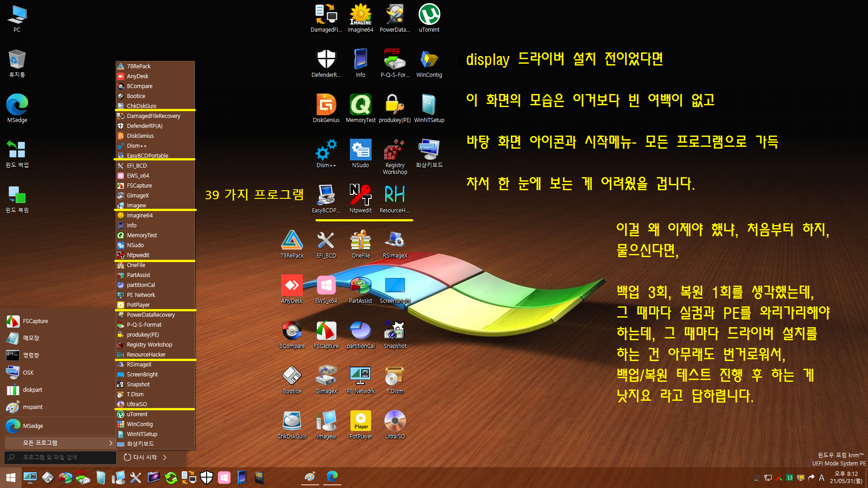Open MSedge from start menu
Screen dimensions: 868x488
(x=59, y=426)
